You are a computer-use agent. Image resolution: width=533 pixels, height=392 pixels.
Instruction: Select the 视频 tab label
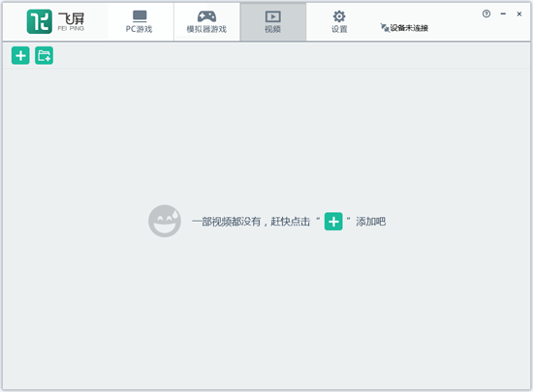272,29
